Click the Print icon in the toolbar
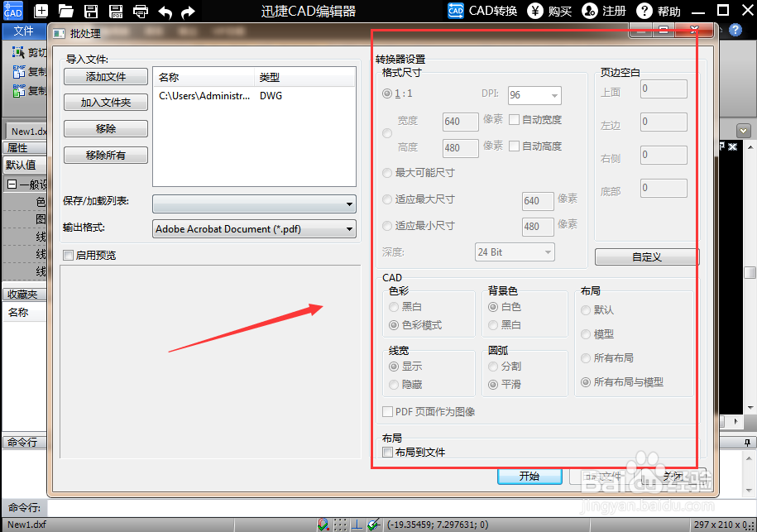757x532 pixels. (140, 12)
